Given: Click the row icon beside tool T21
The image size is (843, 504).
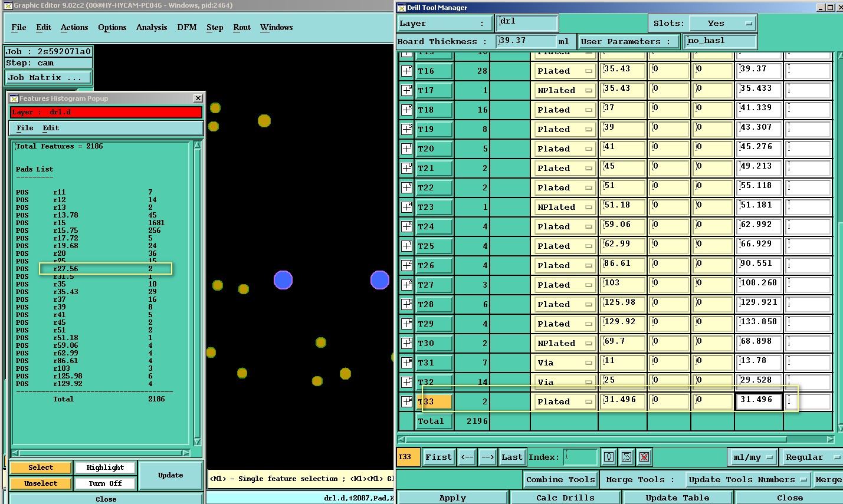Looking at the screenshot, I should click(406, 168).
